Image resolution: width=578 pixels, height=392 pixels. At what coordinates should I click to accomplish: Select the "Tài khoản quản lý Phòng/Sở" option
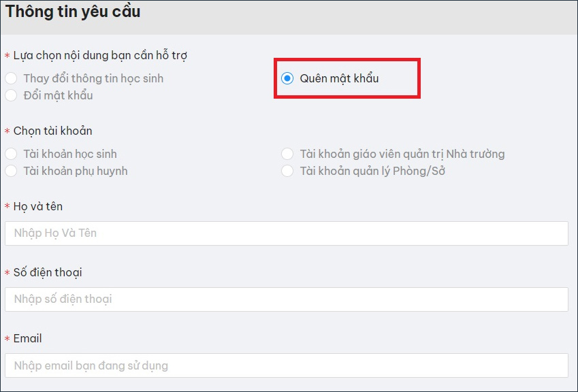(288, 171)
